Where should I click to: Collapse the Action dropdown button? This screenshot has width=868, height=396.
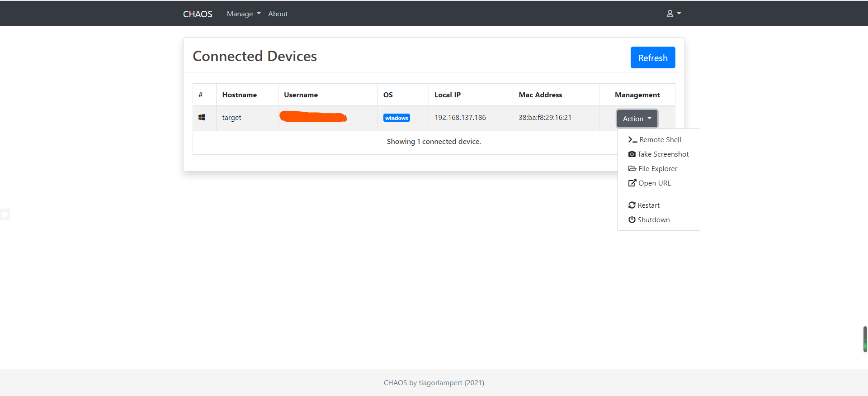637,119
